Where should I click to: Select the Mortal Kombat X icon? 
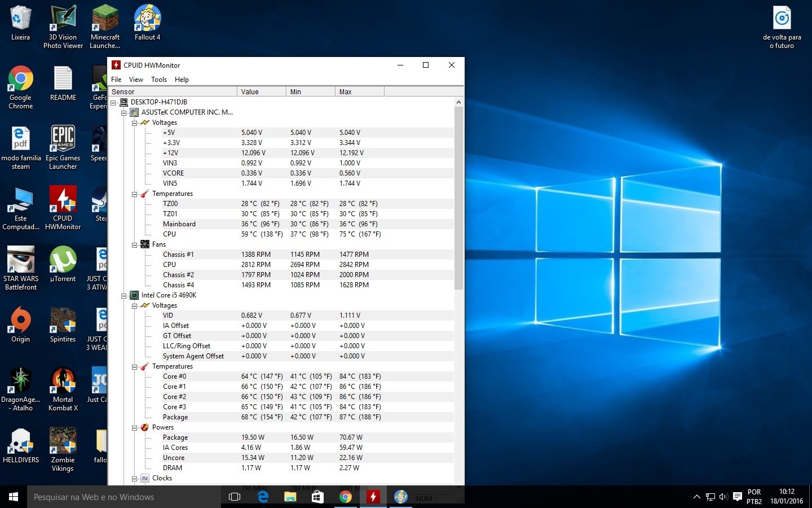tap(63, 389)
